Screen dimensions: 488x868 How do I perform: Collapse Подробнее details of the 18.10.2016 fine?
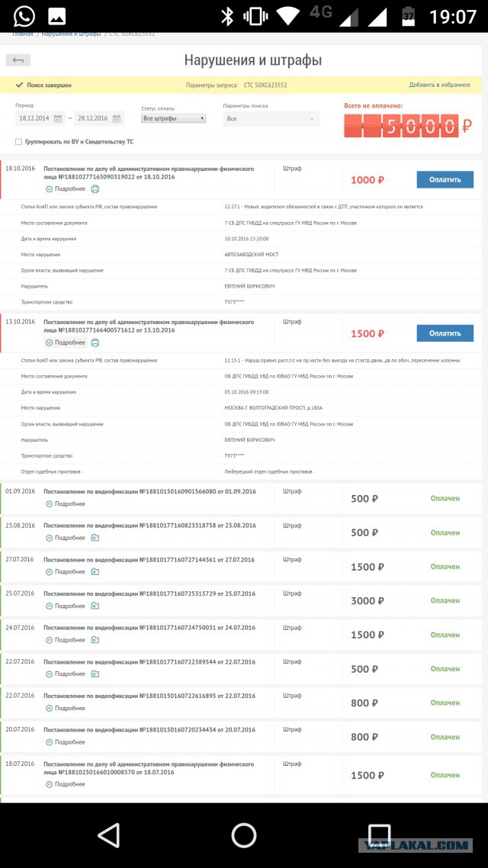(66, 188)
